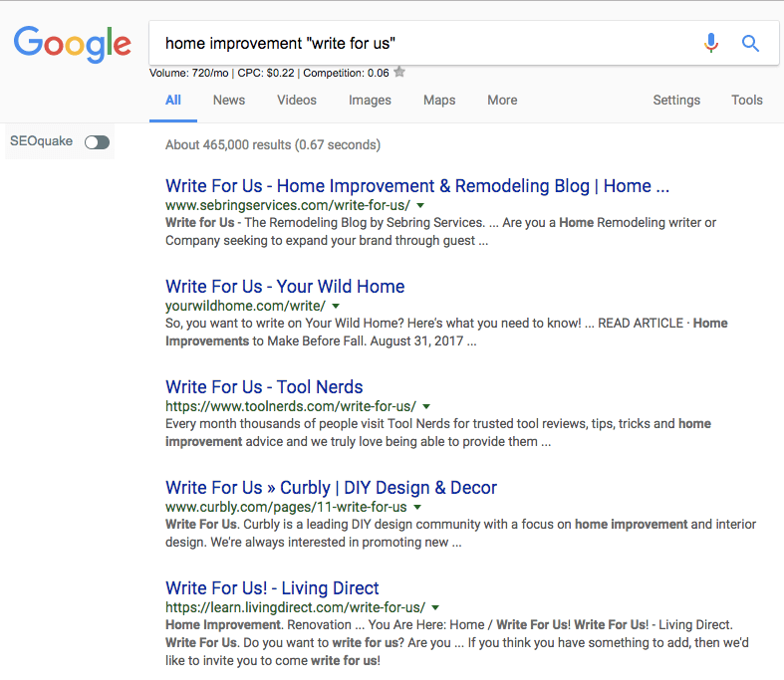Open Write For Us! - Living Direct result

coord(272,588)
